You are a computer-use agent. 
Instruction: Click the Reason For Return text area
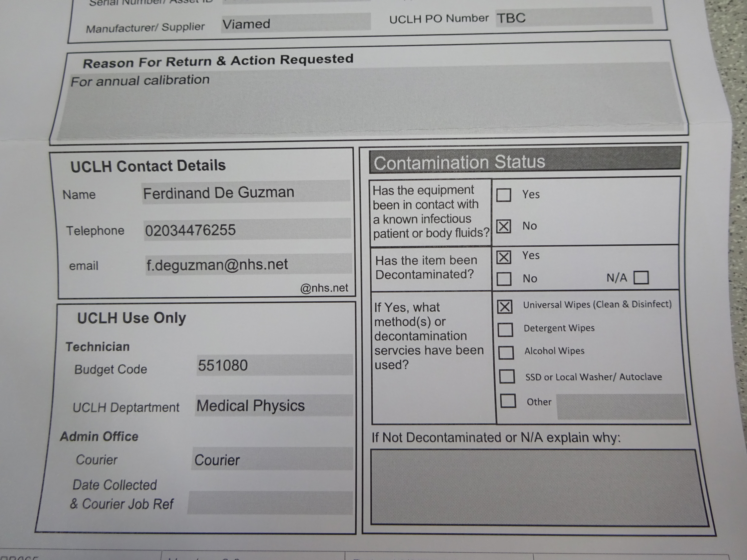(372, 101)
